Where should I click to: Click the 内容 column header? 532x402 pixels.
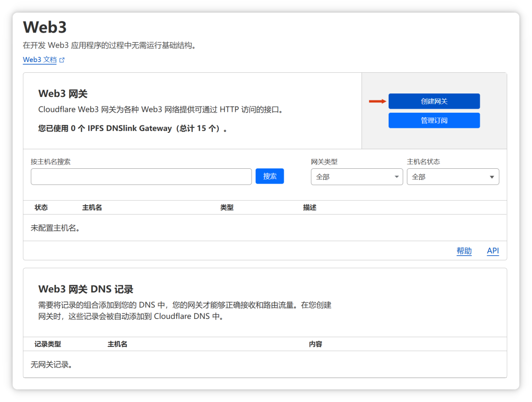[x=315, y=344]
